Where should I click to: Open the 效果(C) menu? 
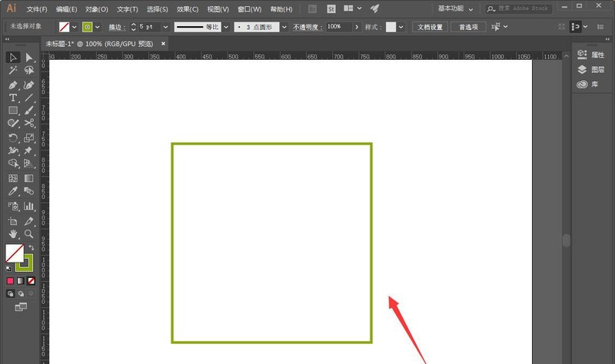188,9
